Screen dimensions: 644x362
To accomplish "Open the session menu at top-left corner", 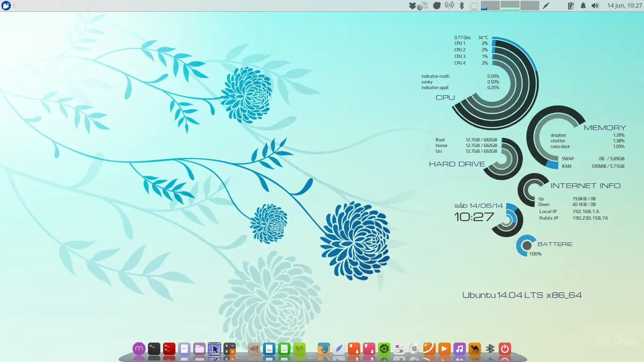I will tap(7, 5).
